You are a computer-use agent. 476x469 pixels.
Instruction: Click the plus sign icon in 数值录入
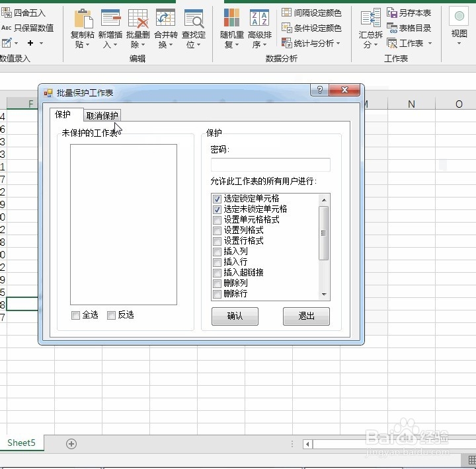30,43
